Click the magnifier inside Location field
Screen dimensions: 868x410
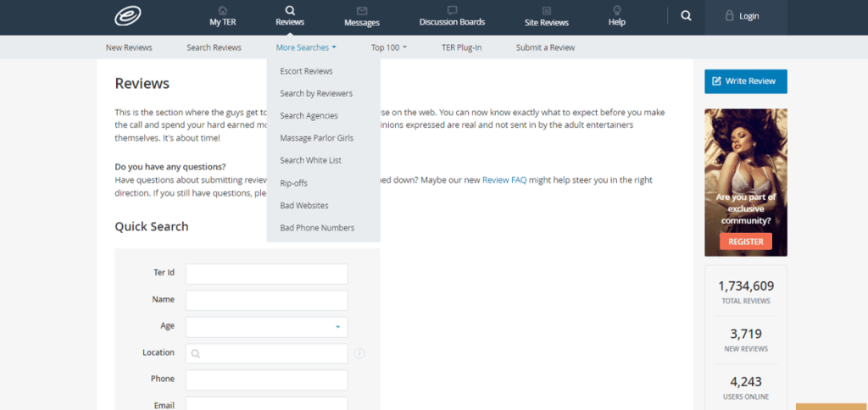pos(196,353)
